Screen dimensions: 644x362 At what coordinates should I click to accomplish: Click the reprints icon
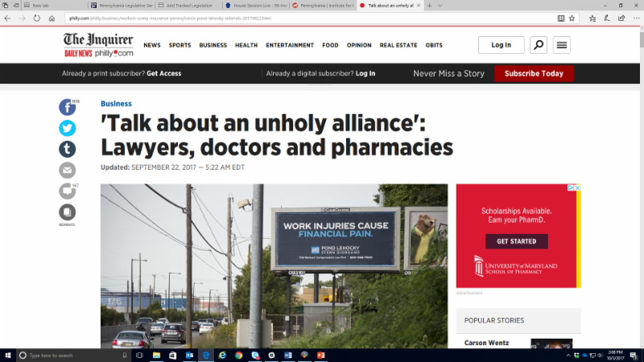(67, 212)
